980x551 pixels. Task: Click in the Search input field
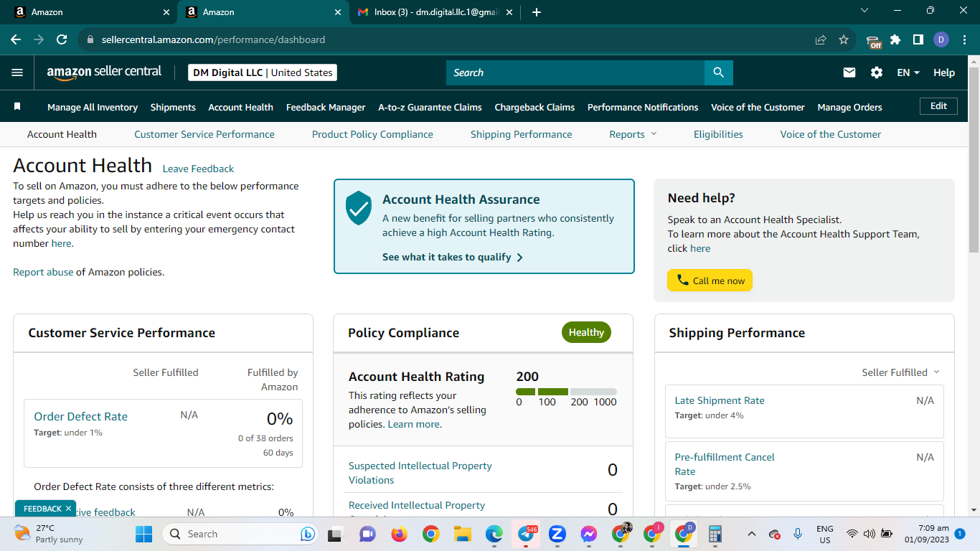point(575,72)
